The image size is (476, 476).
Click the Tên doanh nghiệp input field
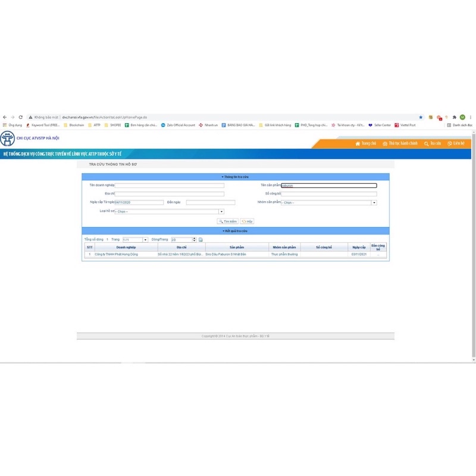click(169, 185)
